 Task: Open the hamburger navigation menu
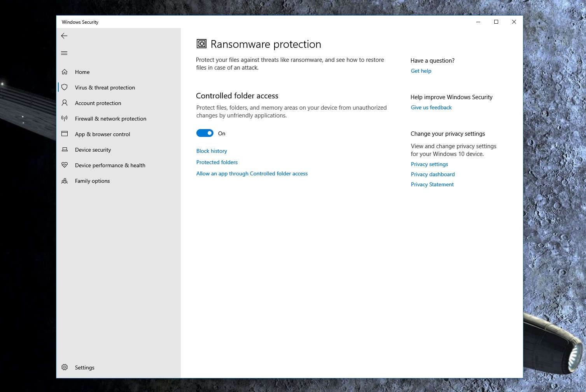click(64, 53)
